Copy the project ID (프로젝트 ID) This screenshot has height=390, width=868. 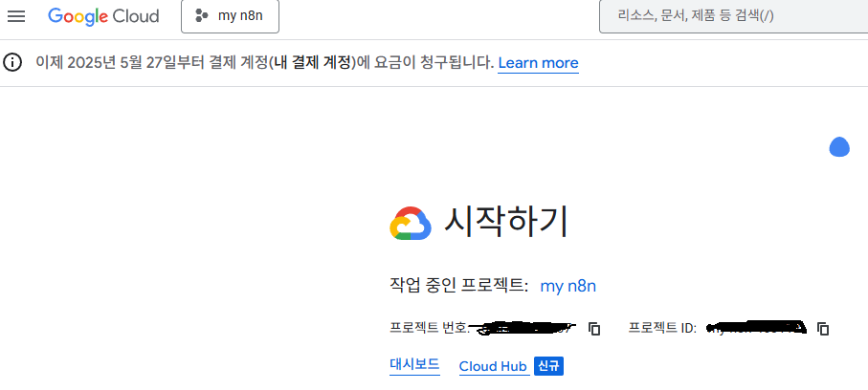click(x=823, y=329)
